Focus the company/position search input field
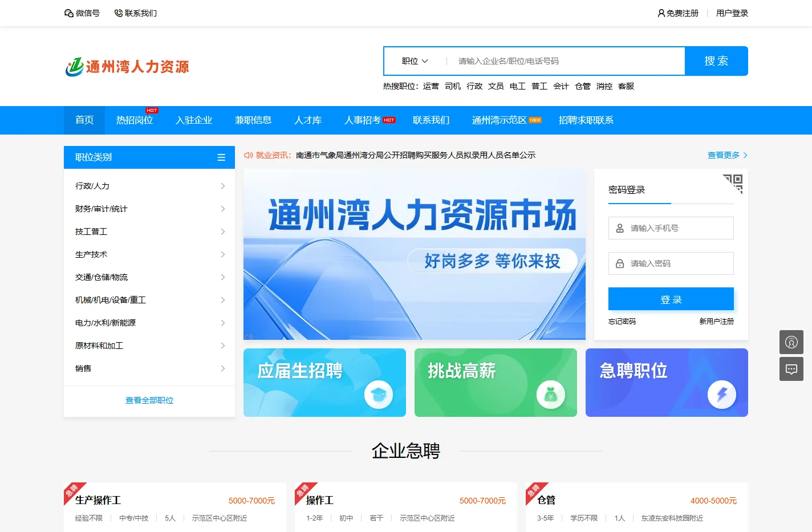812x532 pixels. click(565, 61)
